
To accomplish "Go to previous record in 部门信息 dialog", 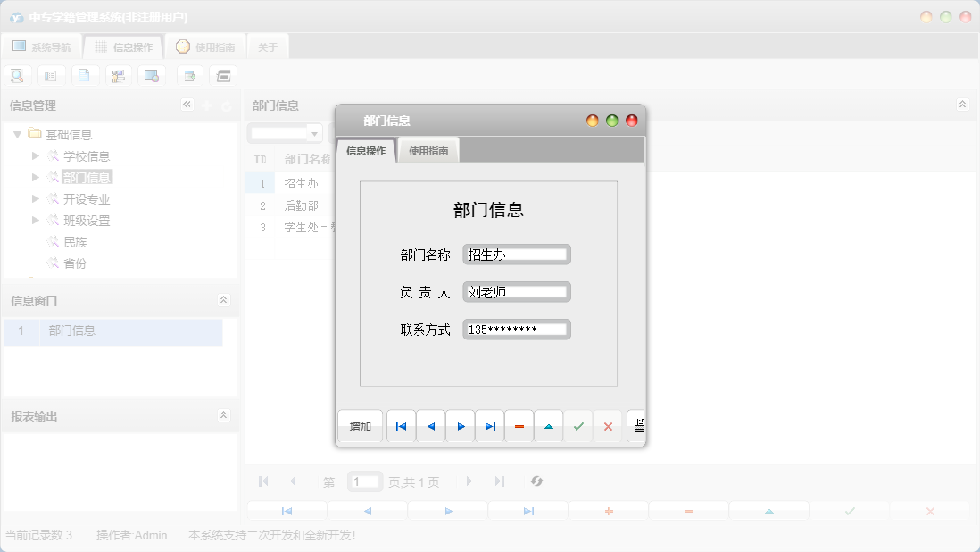I will [430, 426].
